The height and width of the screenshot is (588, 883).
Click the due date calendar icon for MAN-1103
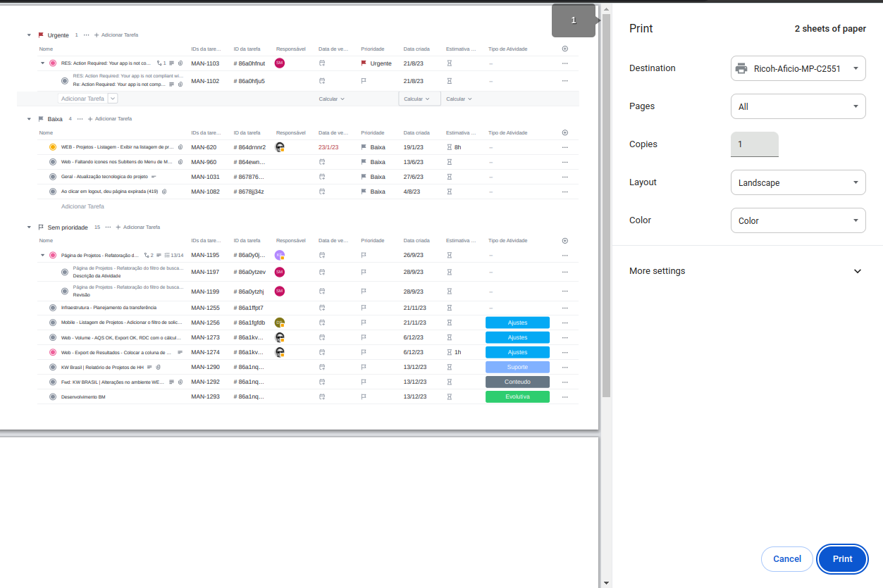tap(322, 63)
